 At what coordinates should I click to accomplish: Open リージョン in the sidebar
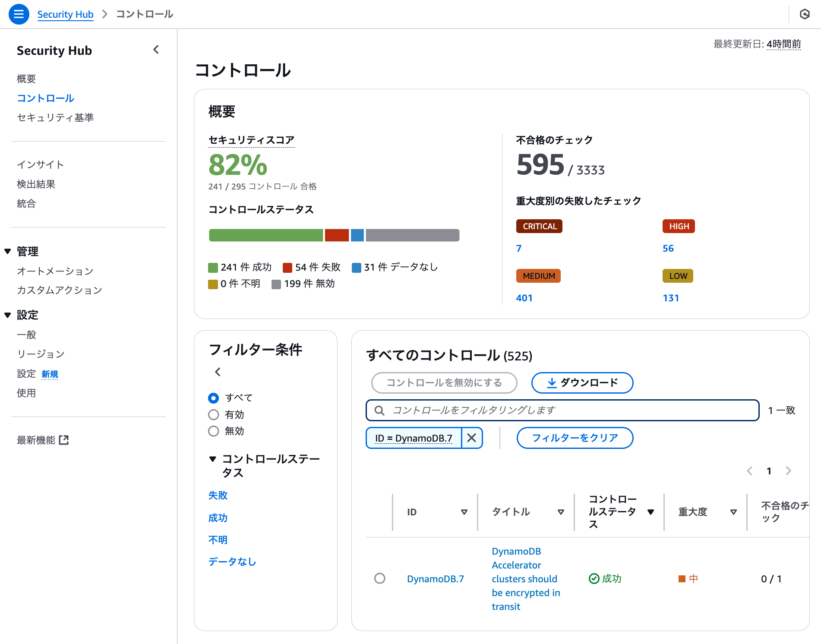pos(41,354)
